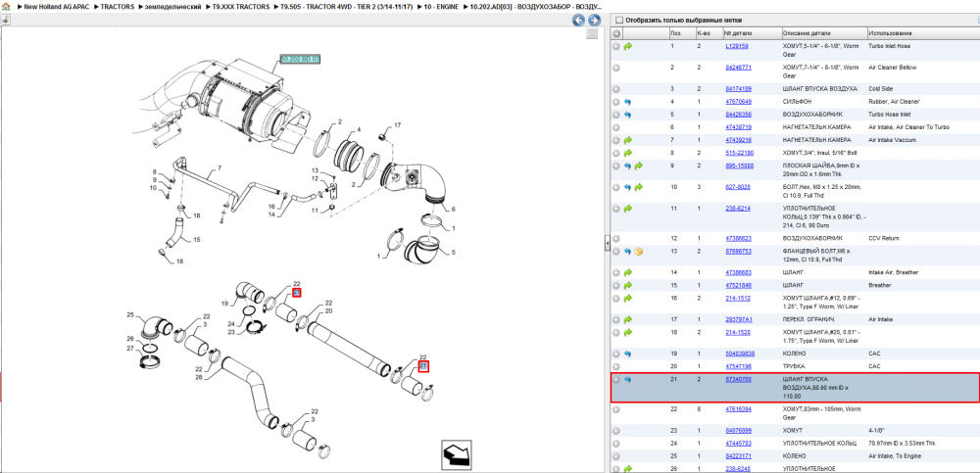The height and width of the screenshot is (473, 980).
Task: Click the blue arrow icon for part 84426356
Action: pos(628,115)
